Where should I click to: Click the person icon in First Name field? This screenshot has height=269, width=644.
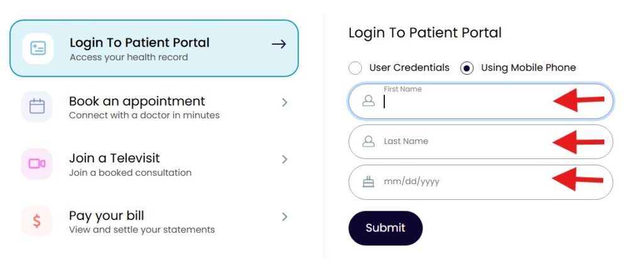click(x=369, y=101)
